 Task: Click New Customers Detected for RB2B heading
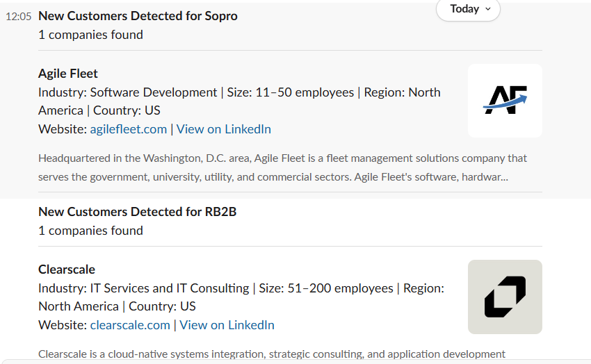coord(137,212)
